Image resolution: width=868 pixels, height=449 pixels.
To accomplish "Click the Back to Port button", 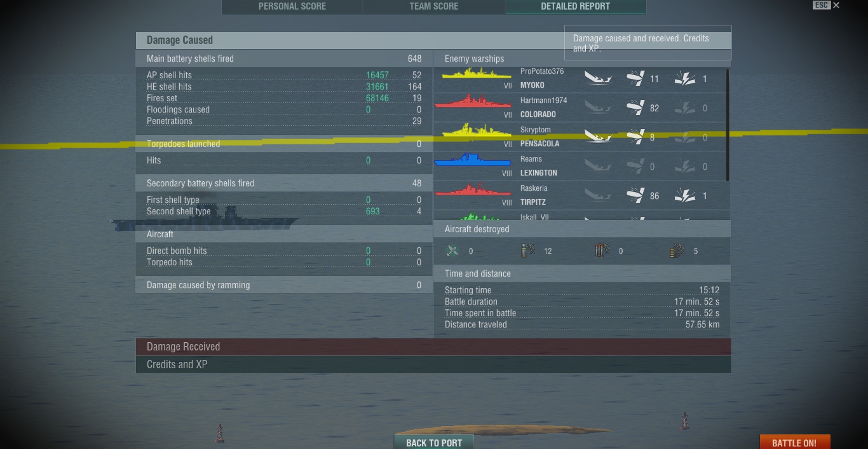I will 434,443.
